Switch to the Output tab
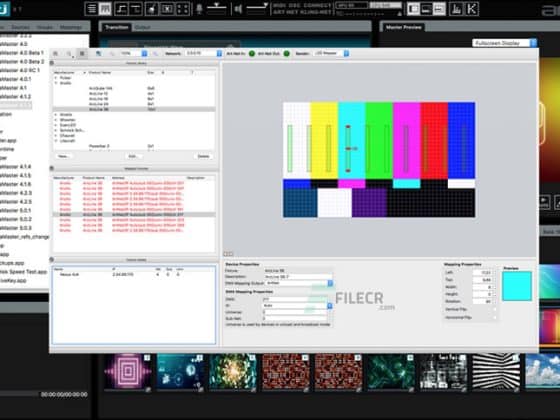The height and width of the screenshot is (420, 560). (142, 27)
